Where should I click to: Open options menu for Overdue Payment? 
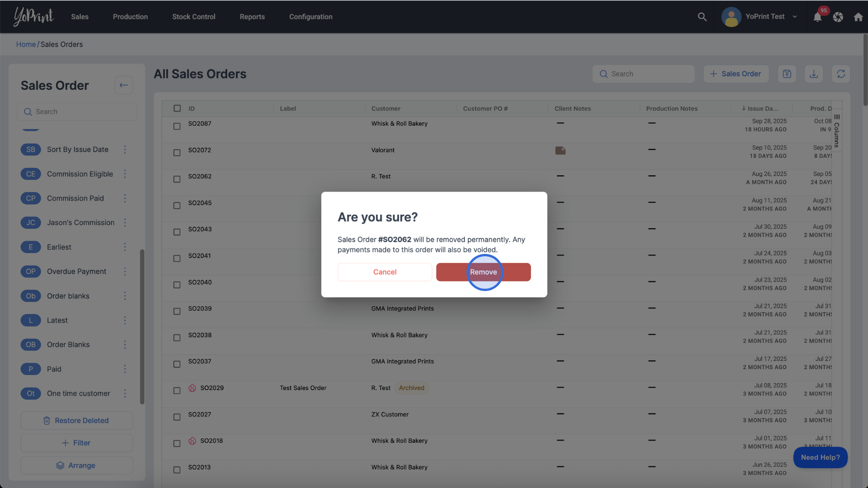pos(125,272)
